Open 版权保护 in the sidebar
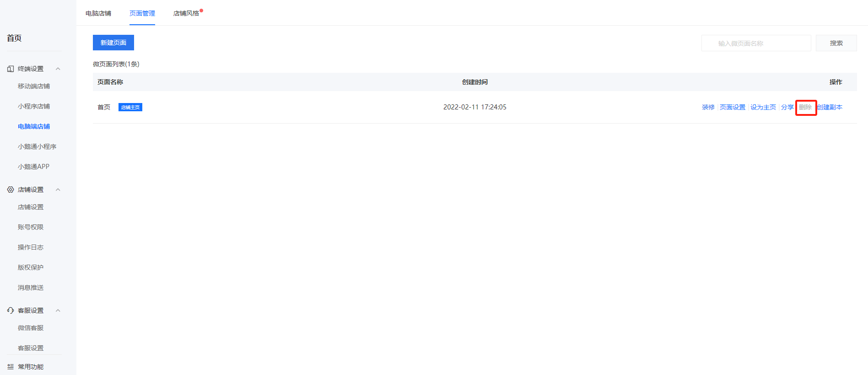This screenshot has width=868, height=375. click(31, 267)
